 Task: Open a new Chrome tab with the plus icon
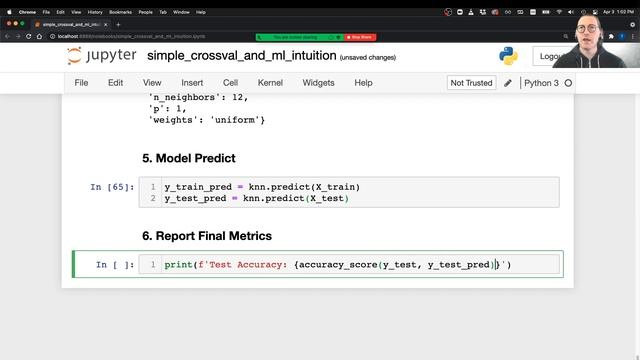(118, 24)
